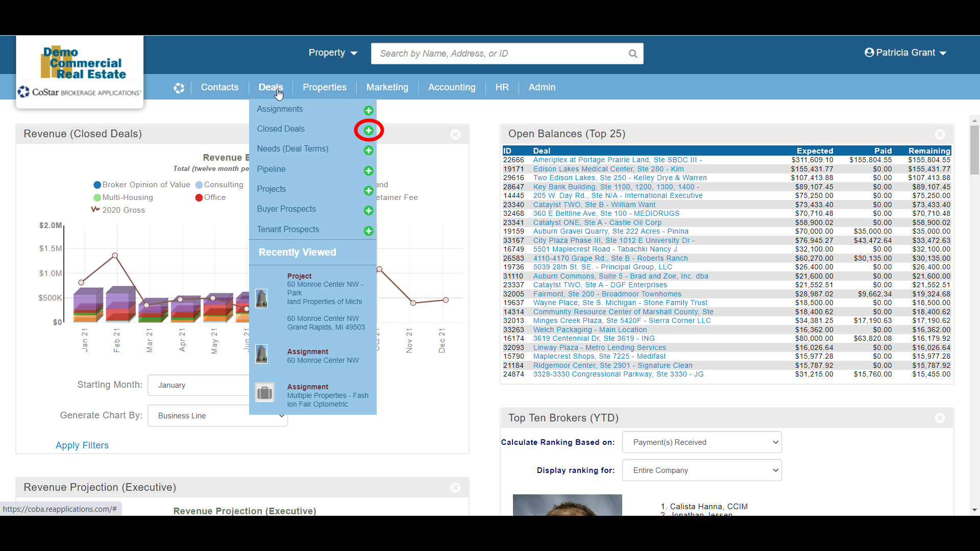
Task: Click the Office red legend swatch
Action: pos(199,197)
